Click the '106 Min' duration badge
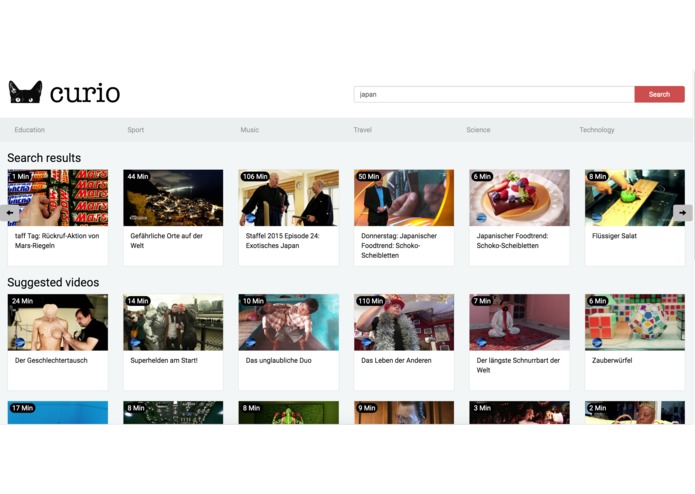The image size is (695, 494). click(x=255, y=176)
